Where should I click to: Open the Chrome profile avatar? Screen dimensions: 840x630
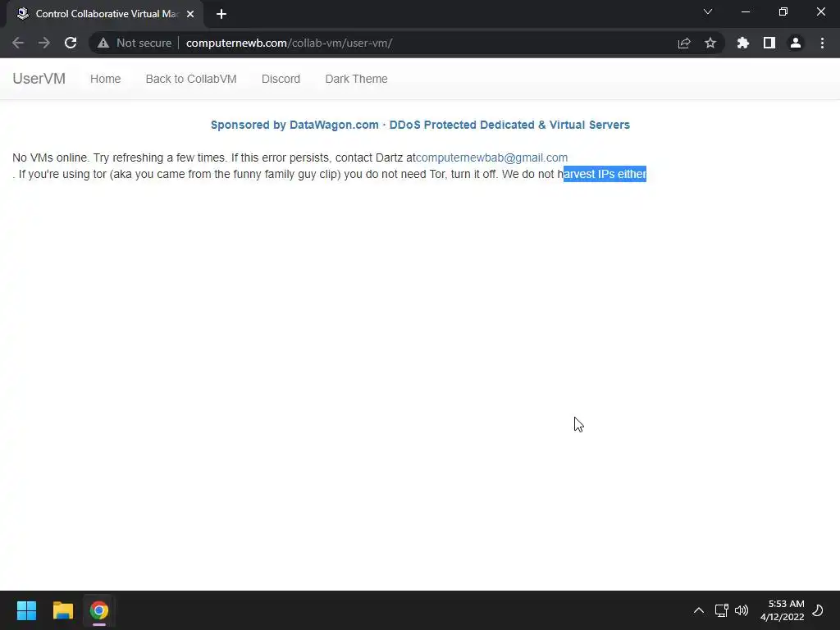796,43
